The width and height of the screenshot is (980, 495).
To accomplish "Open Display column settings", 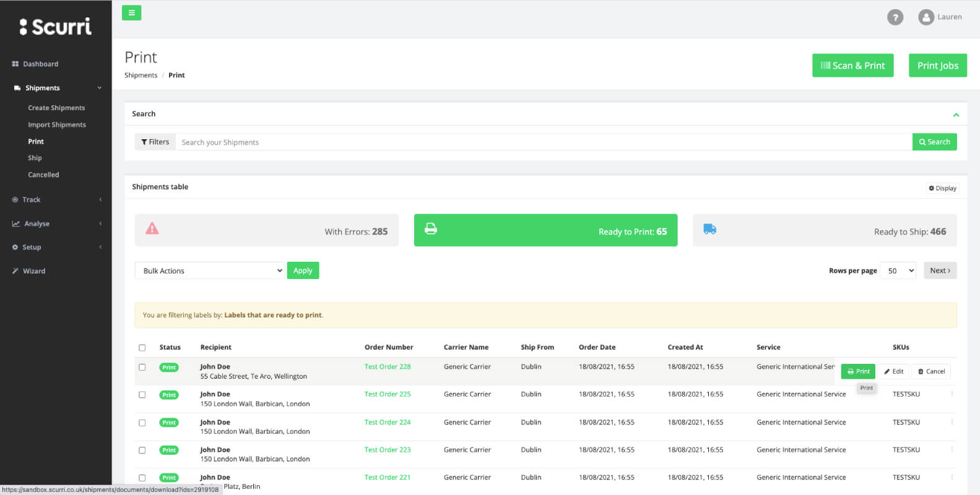I will click(x=942, y=188).
